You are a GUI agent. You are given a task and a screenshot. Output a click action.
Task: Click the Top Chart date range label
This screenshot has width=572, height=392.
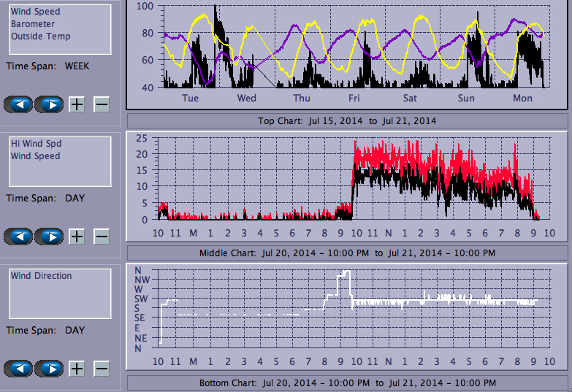(x=347, y=120)
